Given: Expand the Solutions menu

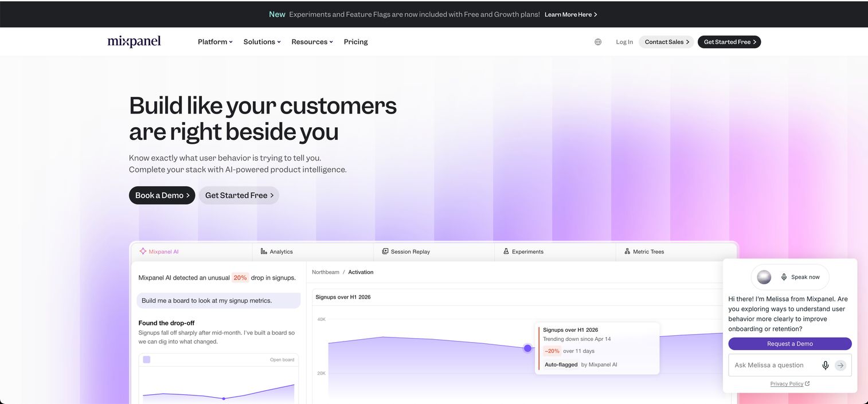Looking at the screenshot, I should (x=262, y=42).
